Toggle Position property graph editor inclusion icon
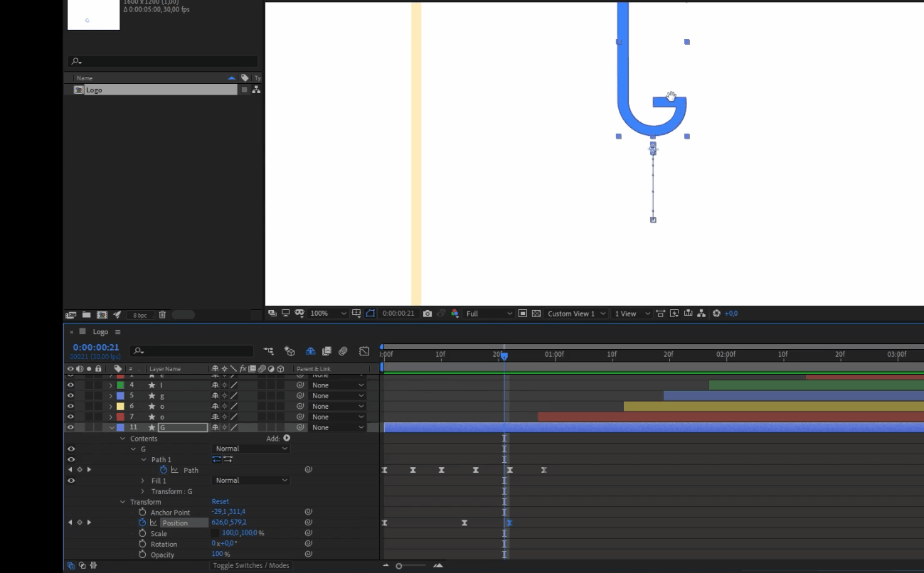The width and height of the screenshot is (924, 573). click(x=153, y=523)
